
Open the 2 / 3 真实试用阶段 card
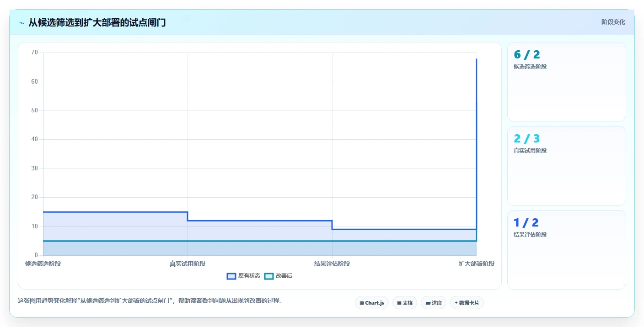coord(567,166)
